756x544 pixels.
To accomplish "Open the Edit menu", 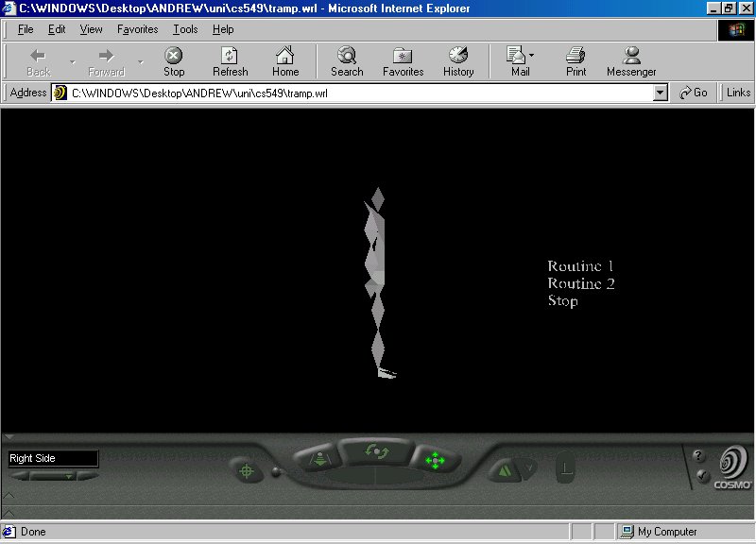I will point(57,29).
